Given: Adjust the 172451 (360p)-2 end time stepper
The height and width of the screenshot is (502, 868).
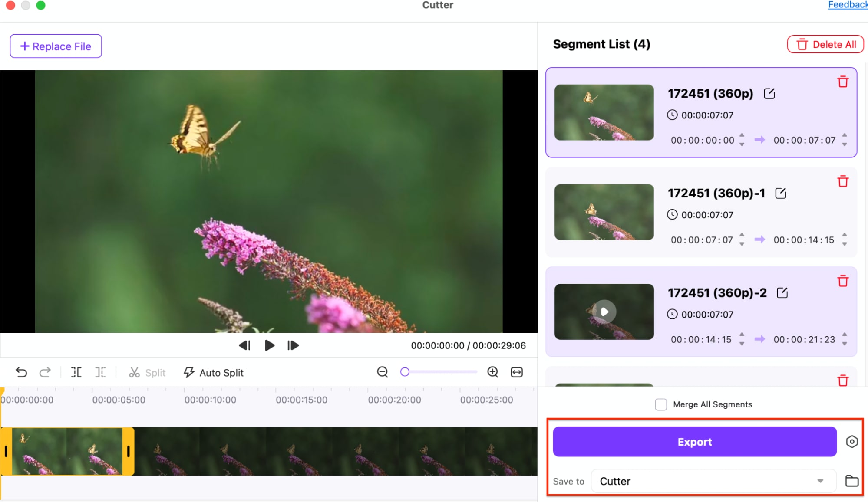Looking at the screenshot, I should click(x=844, y=339).
